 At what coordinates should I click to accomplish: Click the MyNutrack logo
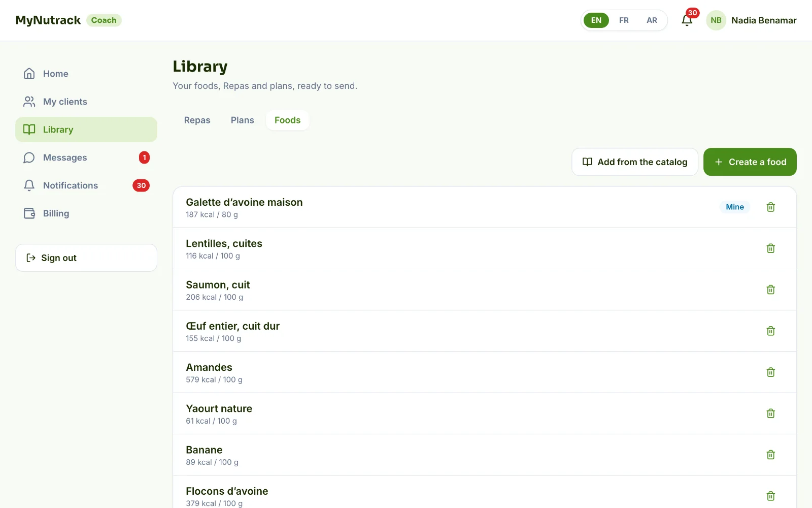[48, 20]
